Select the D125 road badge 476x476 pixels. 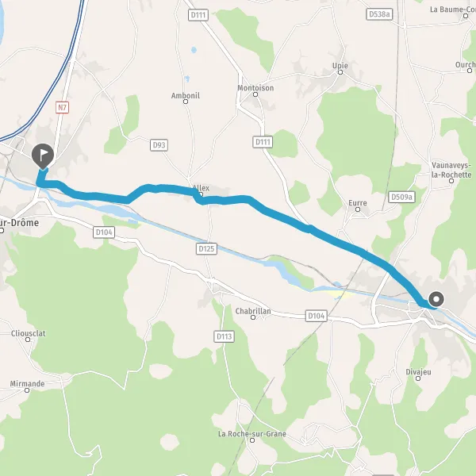coord(206,249)
